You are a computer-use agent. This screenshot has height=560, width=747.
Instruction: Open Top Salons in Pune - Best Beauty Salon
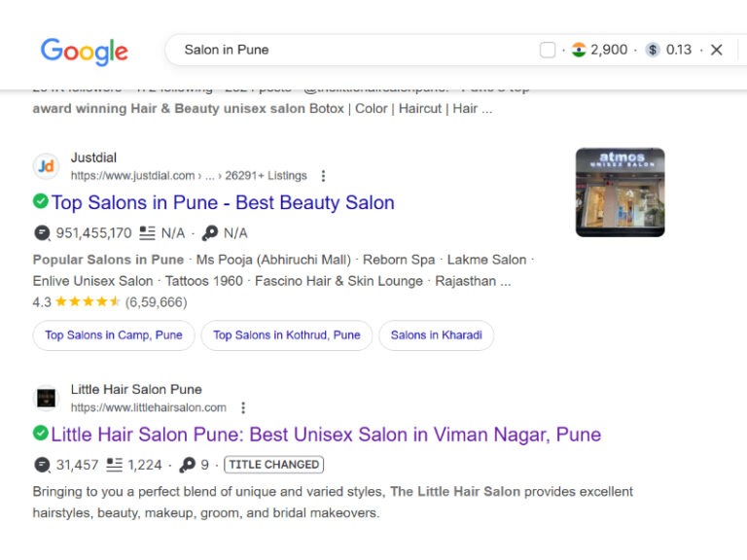[223, 202]
